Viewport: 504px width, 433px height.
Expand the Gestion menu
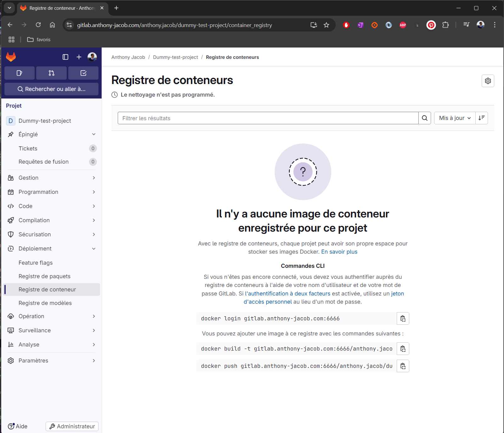[52, 178]
